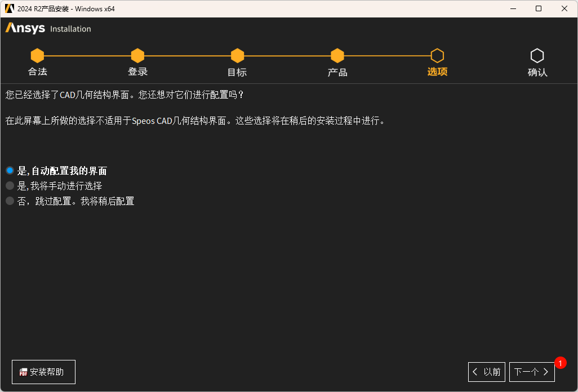Click window title '2024 R2产品安装 - Windows x64'
The width and height of the screenshot is (578, 392).
click(x=66, y=8)
